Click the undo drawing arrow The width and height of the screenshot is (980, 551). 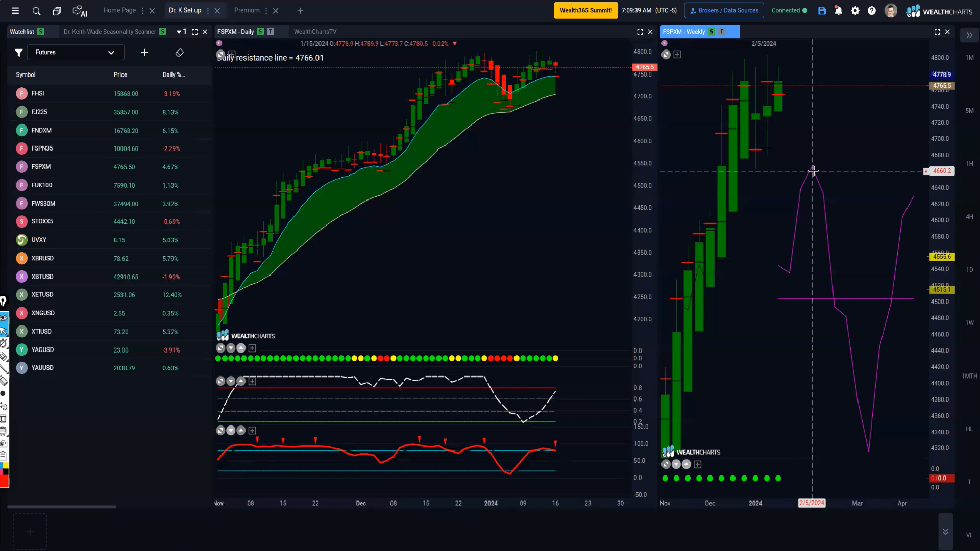coord(3,406)
